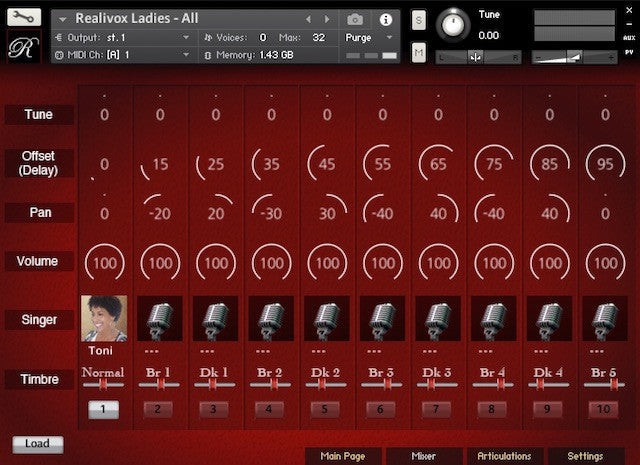Switch to the Mixer tab
The image size is (640, 465).
pos(423,456)
